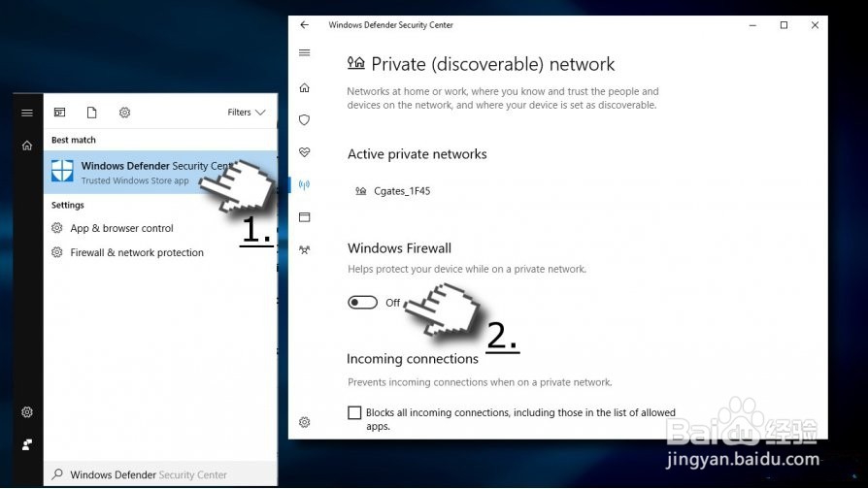Click the Settings group label in results
The image size is (868, 489).
pos(68,205)
